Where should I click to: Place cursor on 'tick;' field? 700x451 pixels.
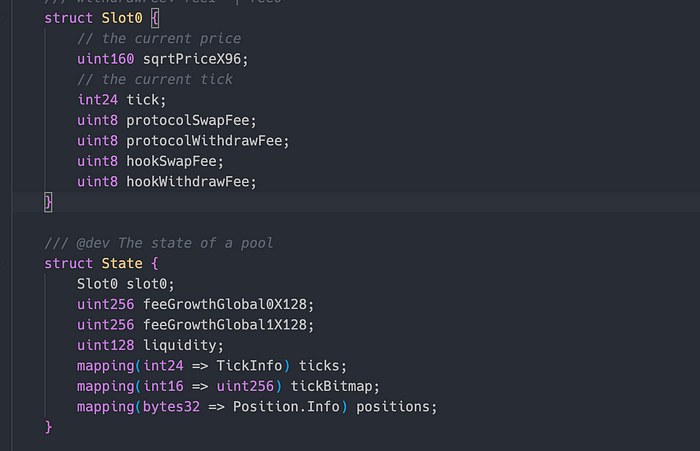[x=146, y=100]
